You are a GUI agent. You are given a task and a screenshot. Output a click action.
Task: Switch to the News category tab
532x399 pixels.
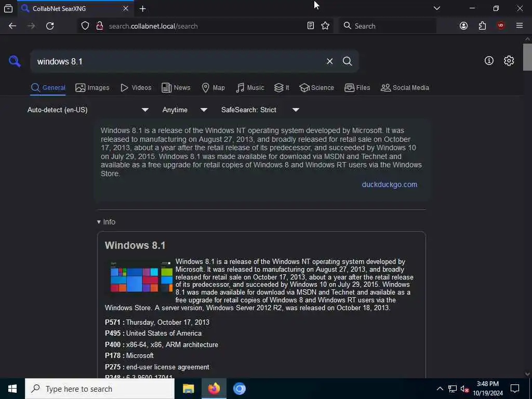176,87
